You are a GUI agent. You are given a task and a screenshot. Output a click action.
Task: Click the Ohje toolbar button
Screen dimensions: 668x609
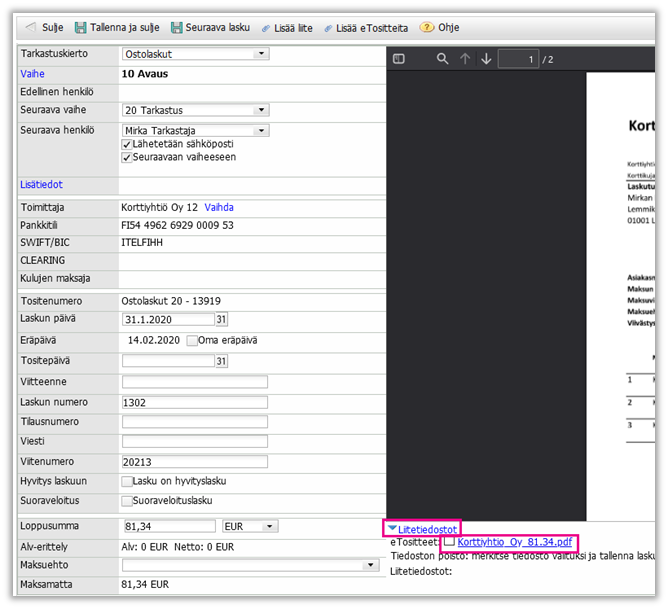tap(440, 27)
